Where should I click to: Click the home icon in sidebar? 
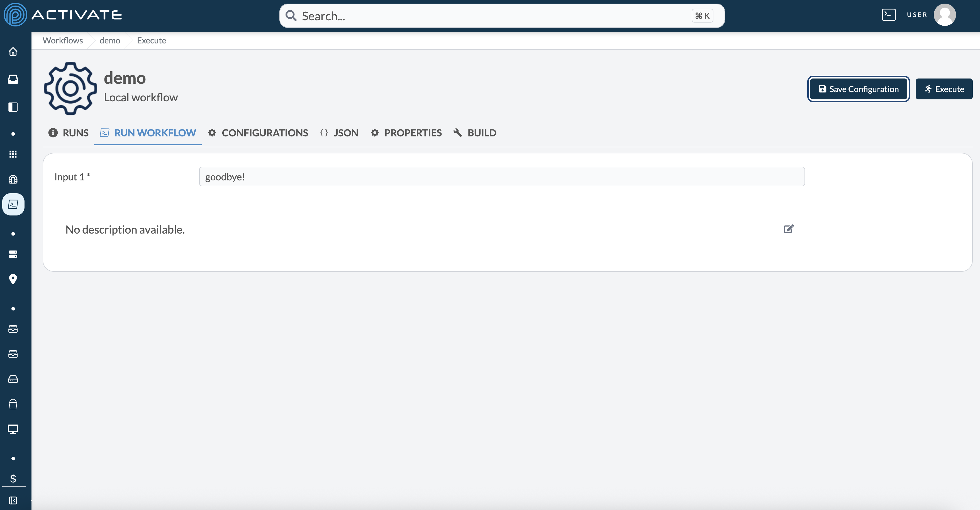tap(13, 51)
